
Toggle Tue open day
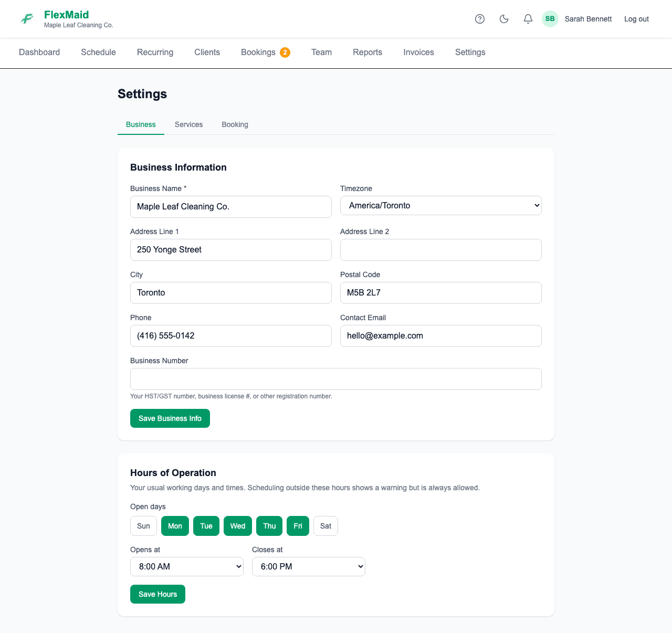206,526
